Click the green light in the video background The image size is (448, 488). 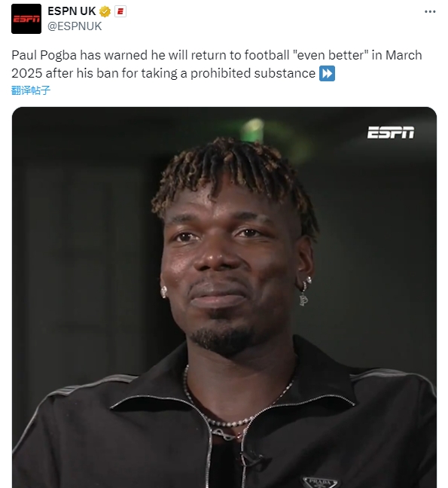(254, 130)
